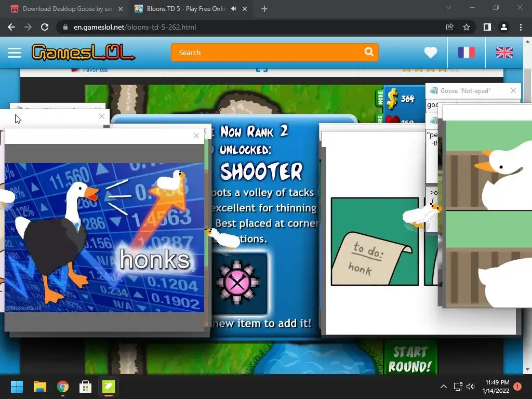This screenshot has height=399, width=532.
Task: Click the money dollar sign icon
Action: pyautogui.click(x=392, y=98)
